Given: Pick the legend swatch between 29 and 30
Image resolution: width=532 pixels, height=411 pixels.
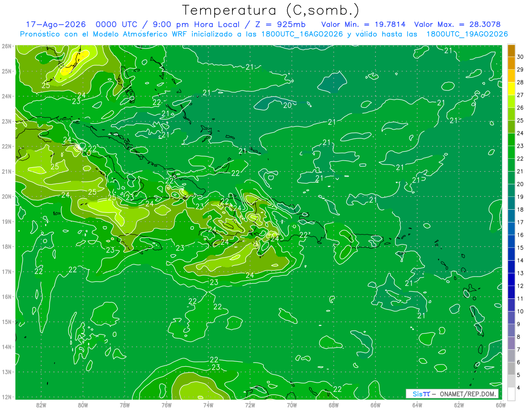Looking at the screenshot, I should pyautogui.click(x=511, y=63).
